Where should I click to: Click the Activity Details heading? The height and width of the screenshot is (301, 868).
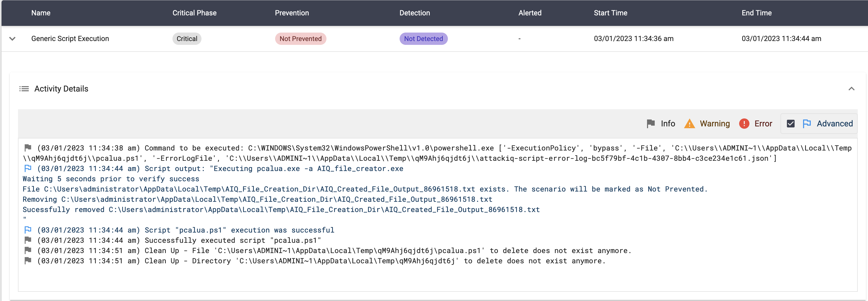click(x=61, y=89)
